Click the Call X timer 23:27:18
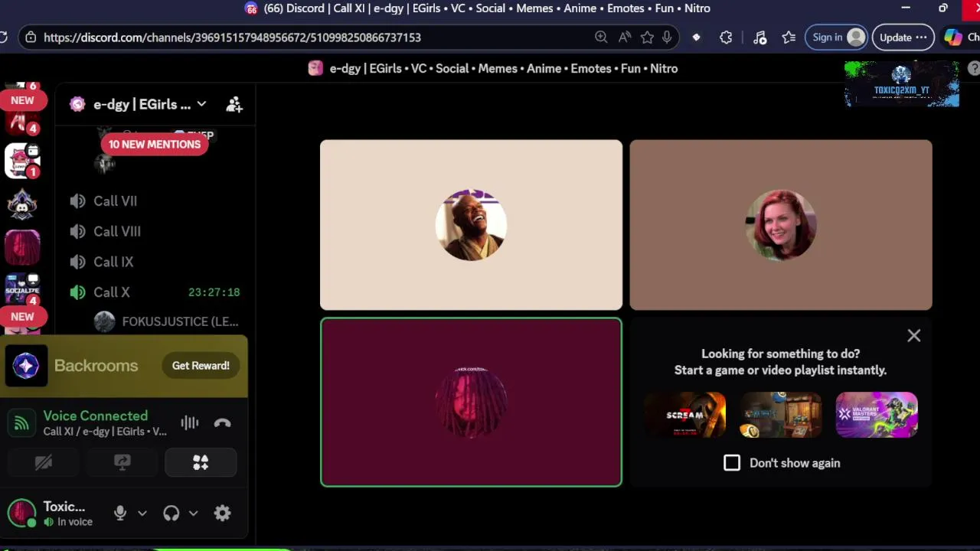The image size is (980, 551). tap(214, 292)
